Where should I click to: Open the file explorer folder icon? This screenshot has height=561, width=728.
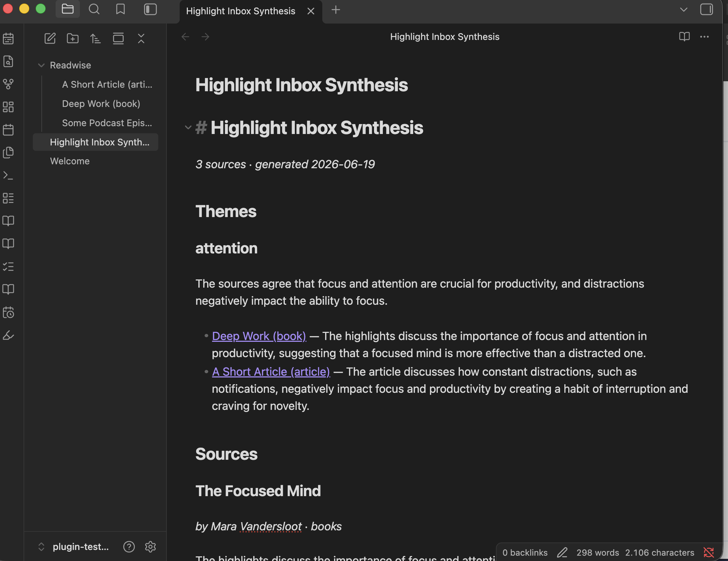tap(67, 9)
